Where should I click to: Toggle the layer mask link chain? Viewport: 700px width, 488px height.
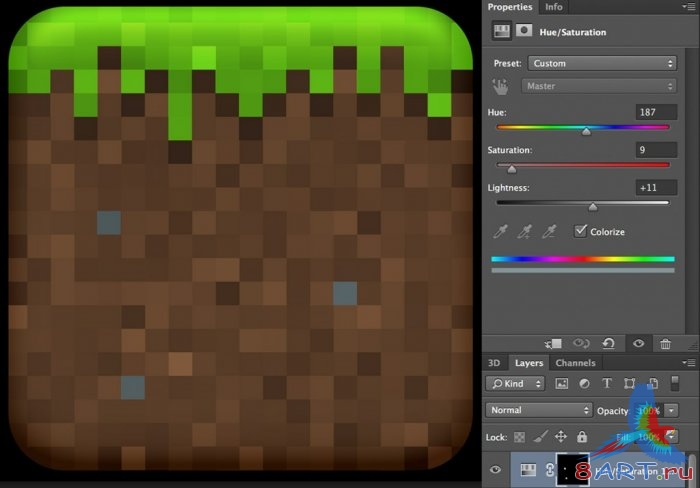[550, 470]
